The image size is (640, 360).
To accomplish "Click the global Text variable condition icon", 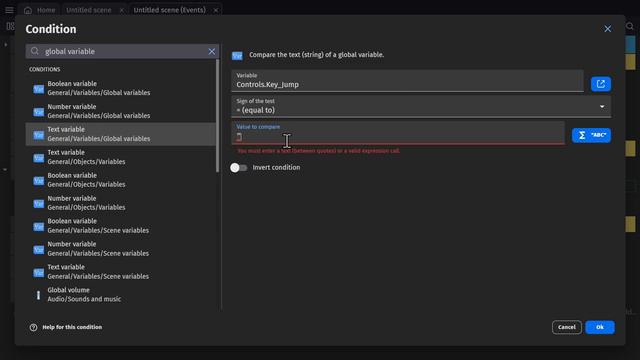I will (x=38, y=134).
